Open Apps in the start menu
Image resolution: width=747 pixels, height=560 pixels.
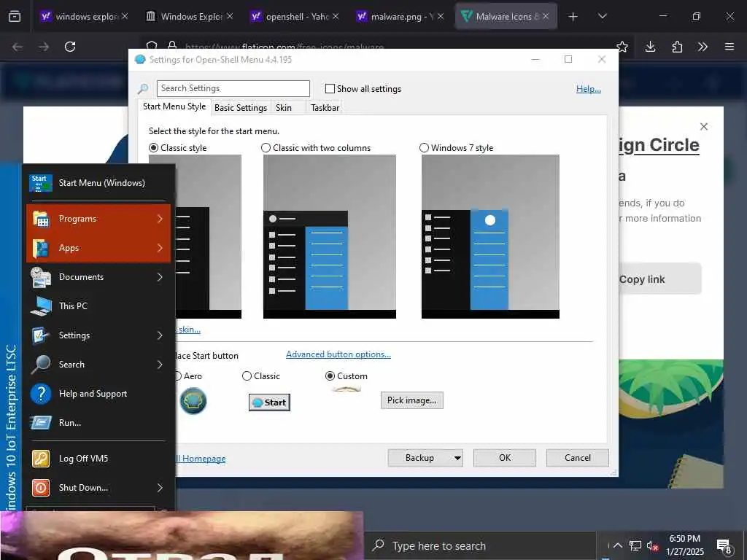tap(98, 248)
